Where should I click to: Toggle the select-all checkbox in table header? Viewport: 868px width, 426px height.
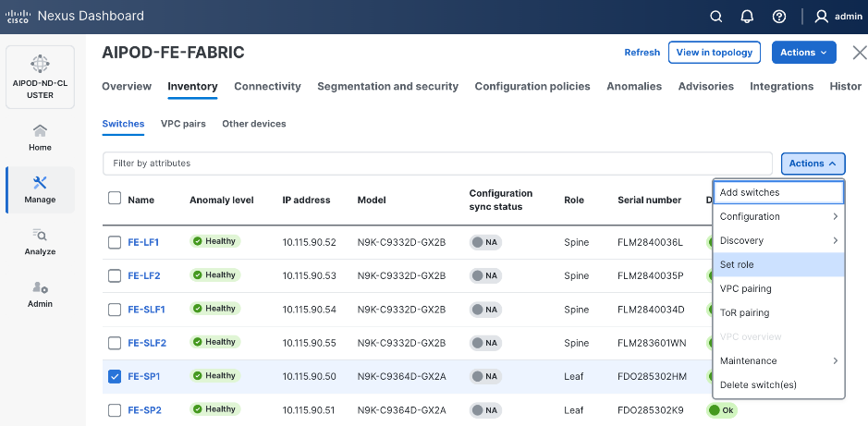coord(115,199)
